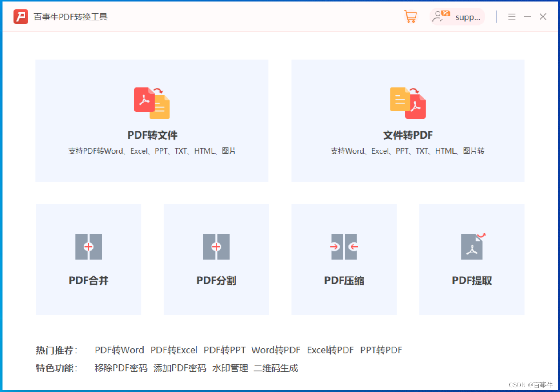Screen dimensions: 560x392
Task: Open the shopping cart icon
Action: (410, 17)
